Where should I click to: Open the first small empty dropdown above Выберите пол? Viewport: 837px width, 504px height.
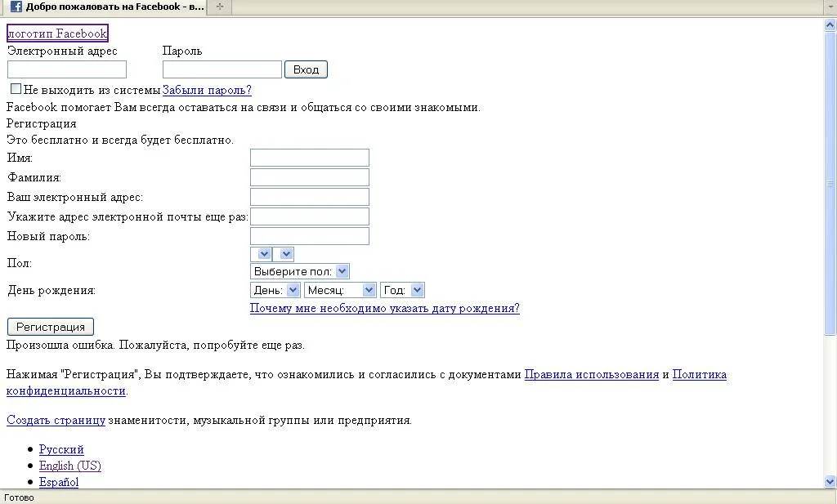click(x=261, y=254)
